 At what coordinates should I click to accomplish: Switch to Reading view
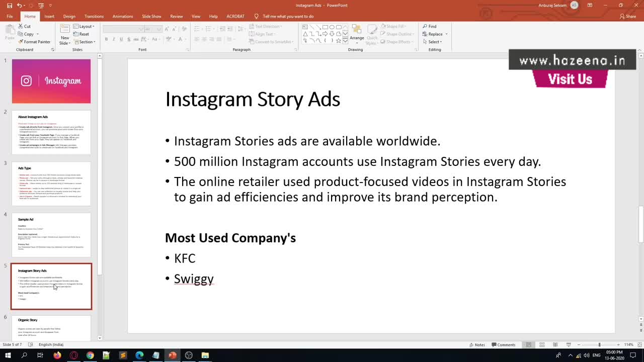555,345
